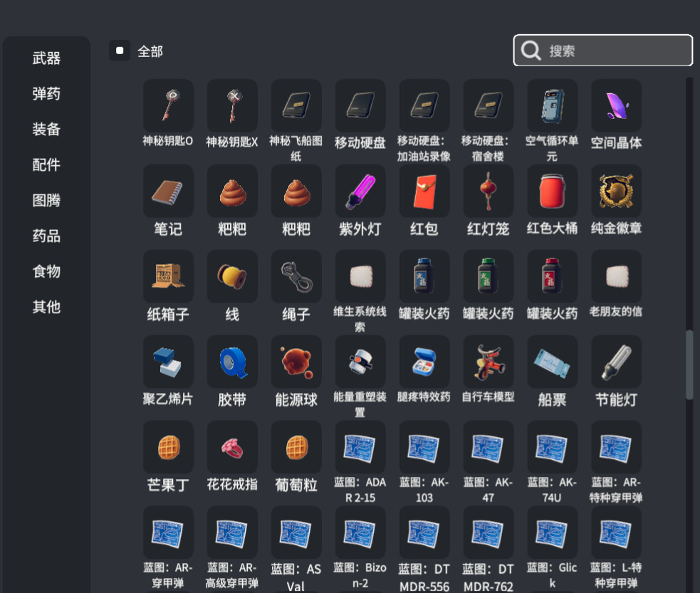The width and height of the screenshot is (700, 593).
Task: Click the 纯金徽章 gold badge icon
Action: [x=615, y=190]
